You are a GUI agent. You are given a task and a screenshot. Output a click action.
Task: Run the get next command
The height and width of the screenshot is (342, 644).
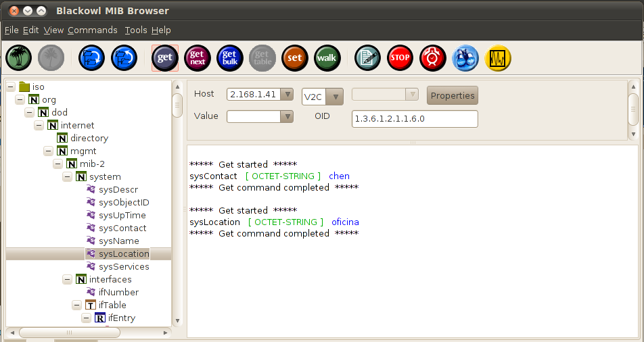tap(198, 58)
